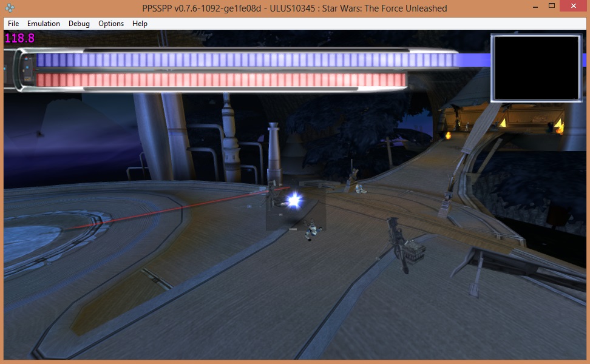Click the PPSSPP app icon in title bar
Screen dimensions: 590x364
(x=9, y=8)
